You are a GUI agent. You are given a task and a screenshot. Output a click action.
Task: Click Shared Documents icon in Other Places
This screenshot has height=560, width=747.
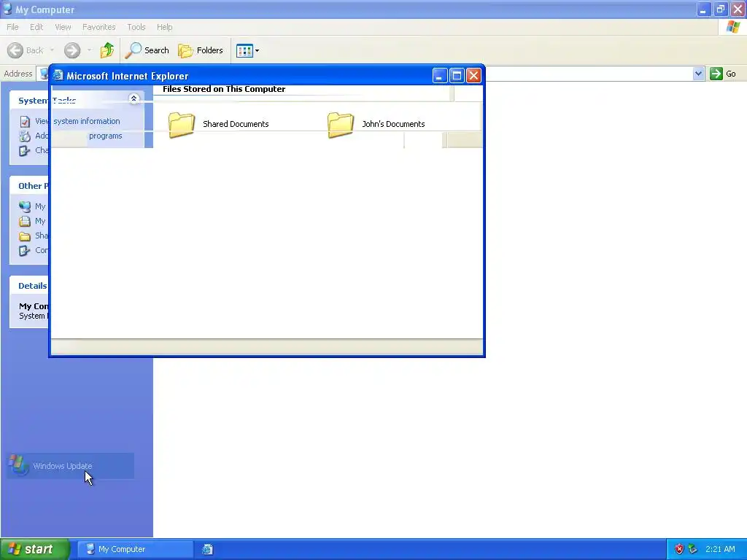[x=25, y=236]
